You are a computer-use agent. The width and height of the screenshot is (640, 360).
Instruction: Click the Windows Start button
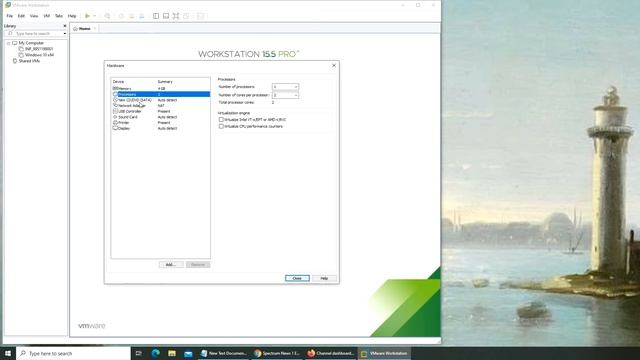pyautogui.click(x=8, y=353)
